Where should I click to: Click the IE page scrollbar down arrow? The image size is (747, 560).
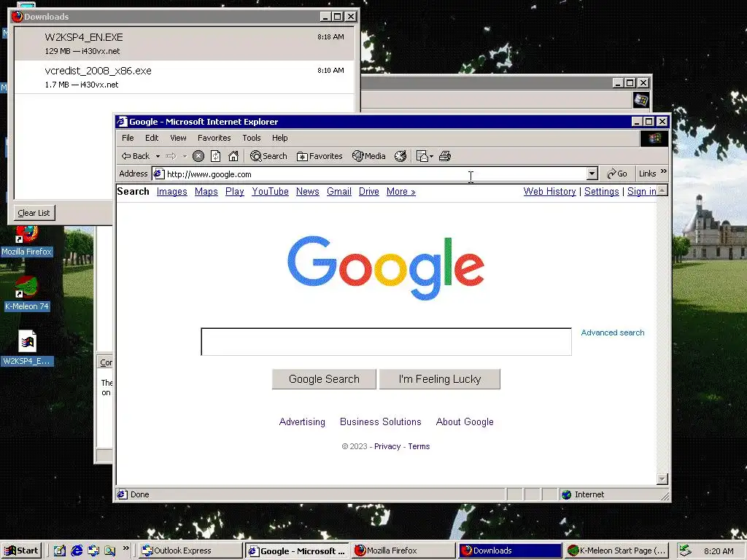click(x=662, y=479)
